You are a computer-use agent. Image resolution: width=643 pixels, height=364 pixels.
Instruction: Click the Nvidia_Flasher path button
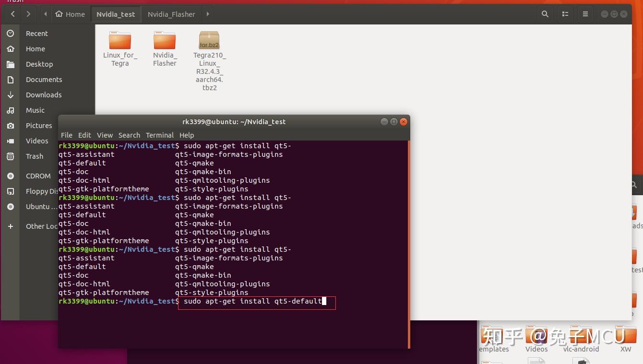pyautogui.click(x=171, y=14)
